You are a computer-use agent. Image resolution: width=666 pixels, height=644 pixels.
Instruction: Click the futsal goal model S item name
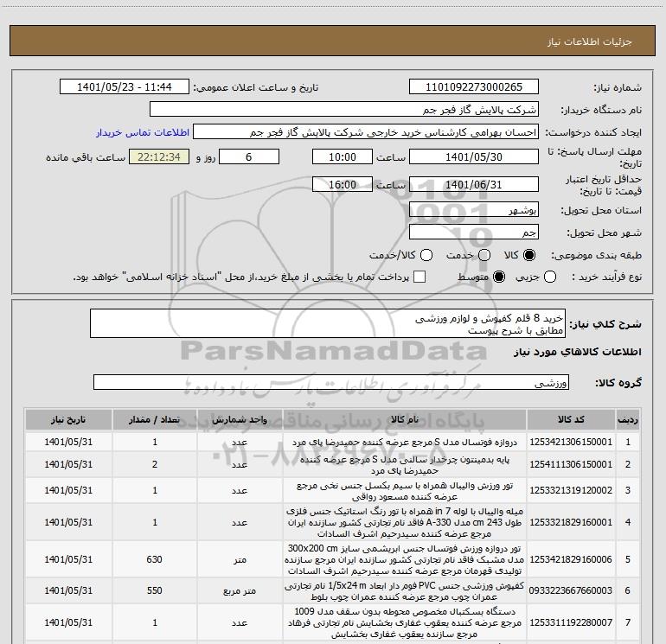click(x=405, y=442)
